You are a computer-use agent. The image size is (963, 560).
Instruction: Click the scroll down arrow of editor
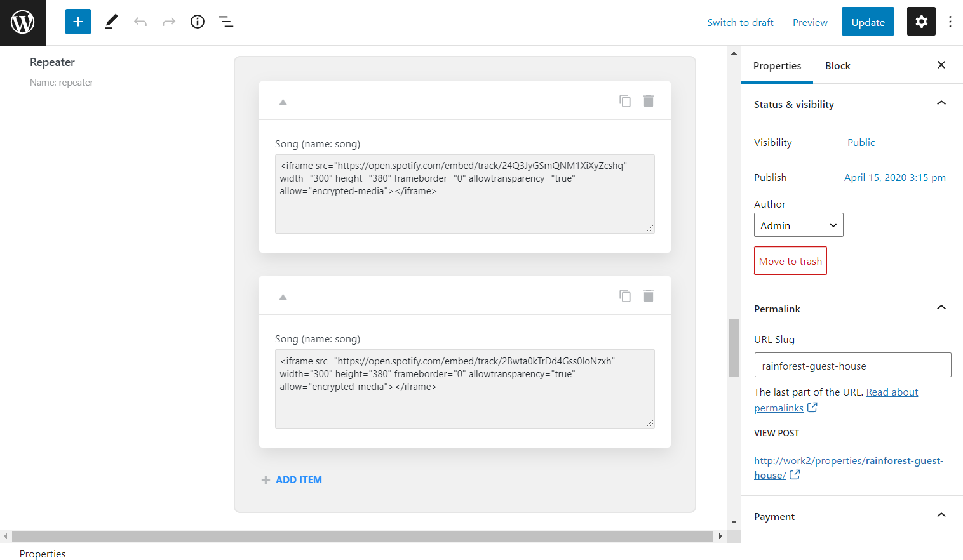(734, 522)
